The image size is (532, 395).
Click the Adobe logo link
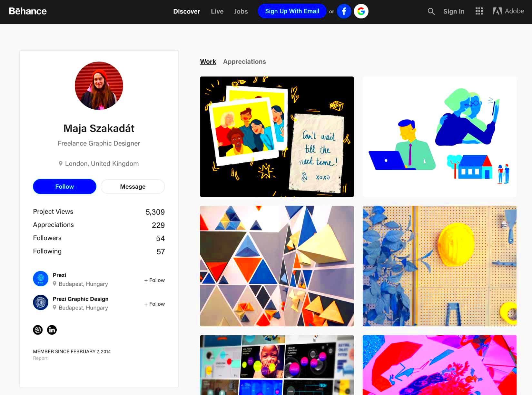click(508, 11)
